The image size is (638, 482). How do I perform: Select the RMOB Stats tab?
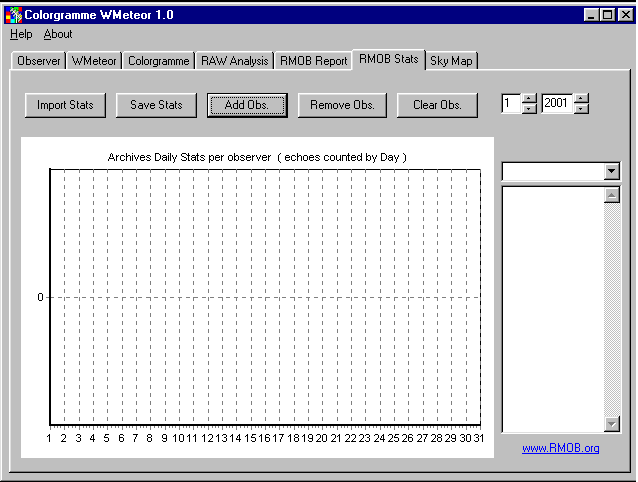(389, 59)
